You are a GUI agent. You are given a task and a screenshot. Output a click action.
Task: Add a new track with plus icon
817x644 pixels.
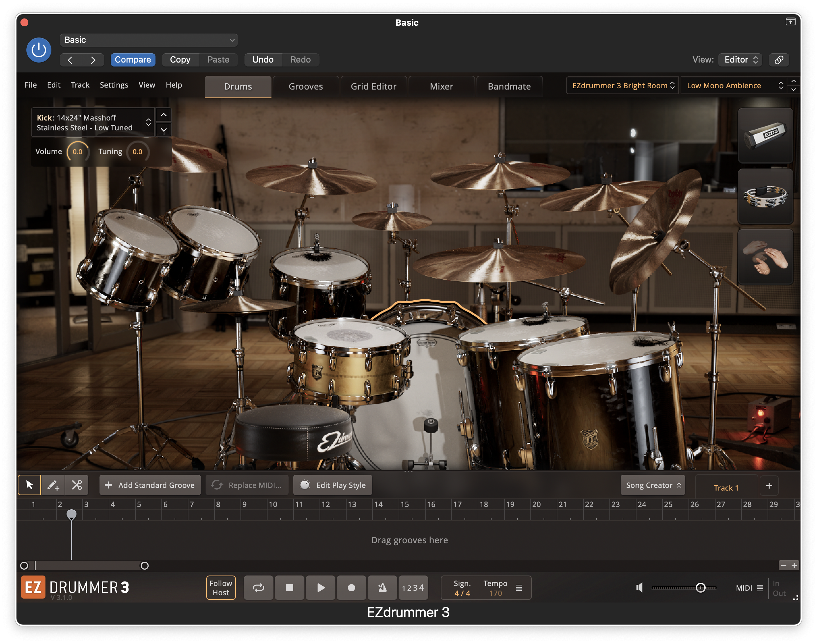[x=769, y=486]
